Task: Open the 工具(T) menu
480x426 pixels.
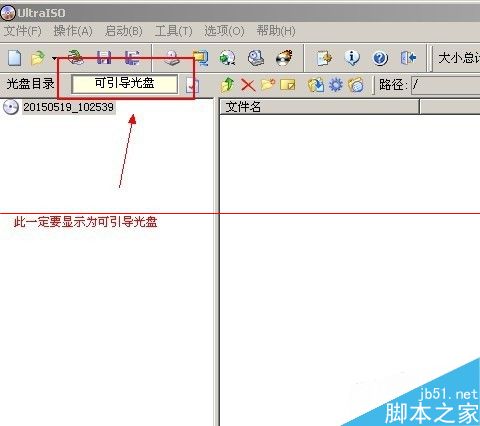Action: [174, 31]
